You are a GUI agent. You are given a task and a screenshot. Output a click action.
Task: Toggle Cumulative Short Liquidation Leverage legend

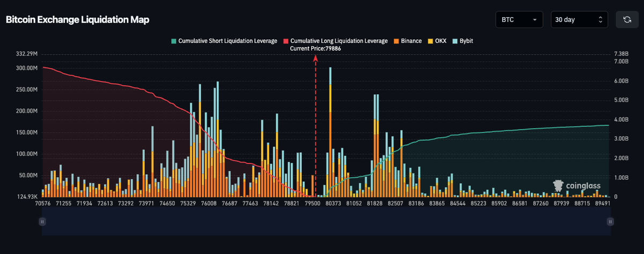coord(224,41)
